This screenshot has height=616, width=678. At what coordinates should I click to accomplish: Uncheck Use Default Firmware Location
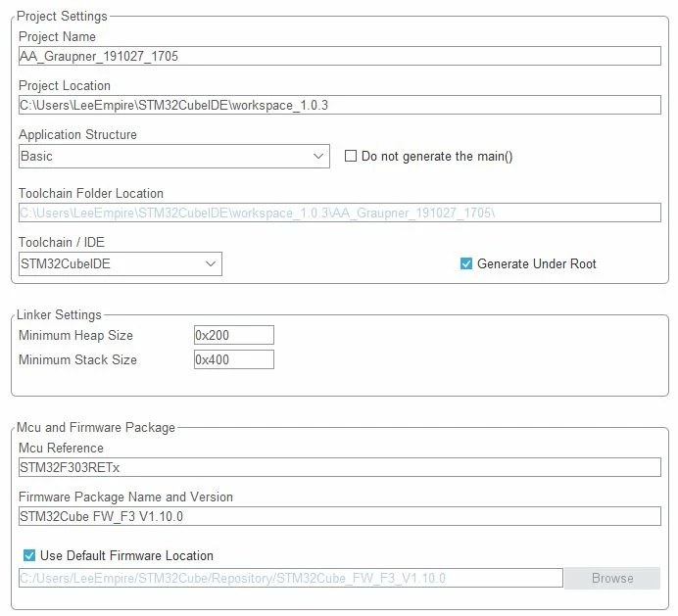click(x=29, y=555)
